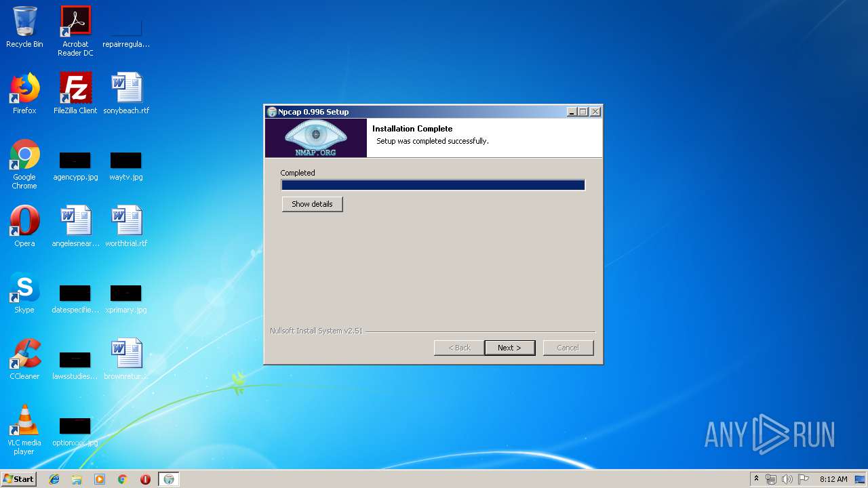Select angelesnear... document icon
868x488 pixels.
coord(75,226)
